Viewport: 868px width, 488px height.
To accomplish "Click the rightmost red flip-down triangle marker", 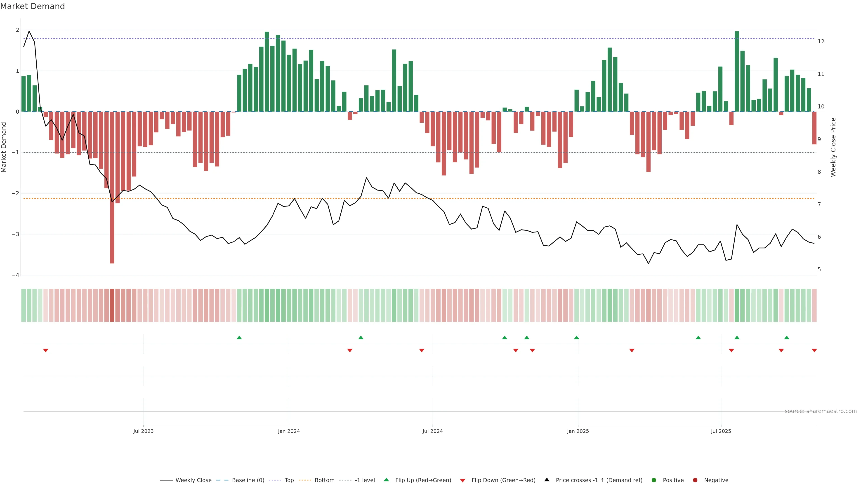I will [x=814, y=351].
